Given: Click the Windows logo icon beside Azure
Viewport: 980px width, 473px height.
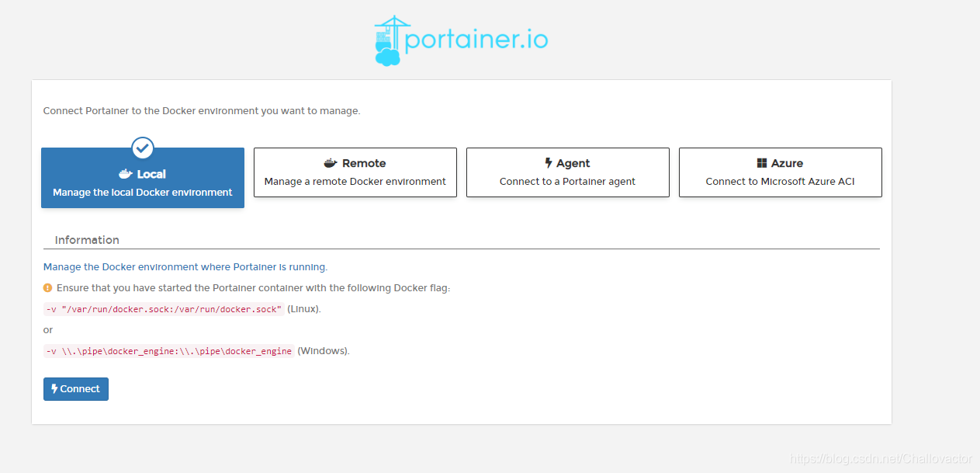Looking at the screenshot, I should coord(762,163).
